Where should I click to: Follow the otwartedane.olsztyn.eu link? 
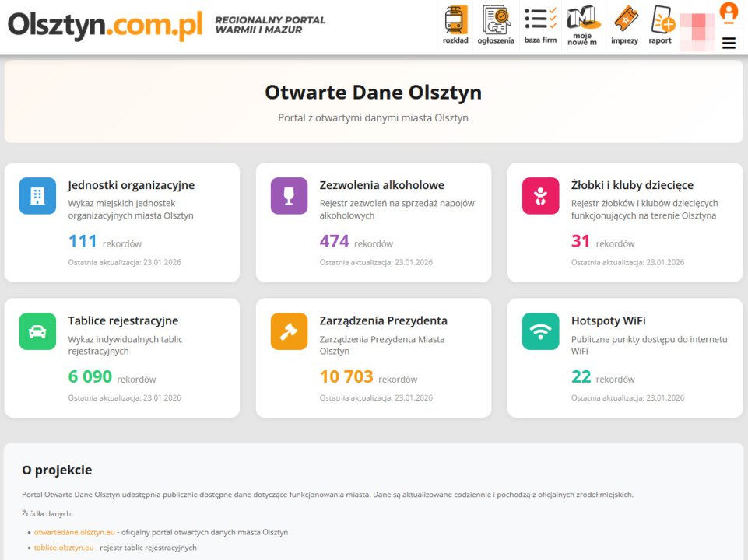pos(74,532)
